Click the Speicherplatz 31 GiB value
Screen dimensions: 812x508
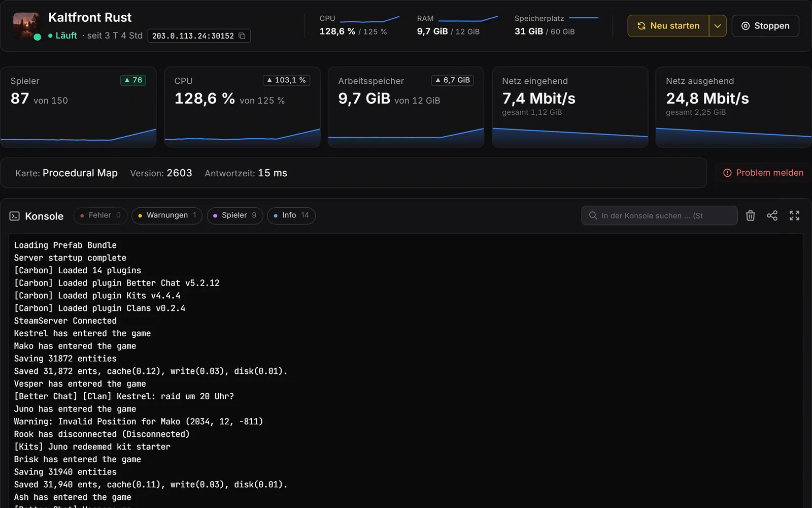click(x=529, y=31)
